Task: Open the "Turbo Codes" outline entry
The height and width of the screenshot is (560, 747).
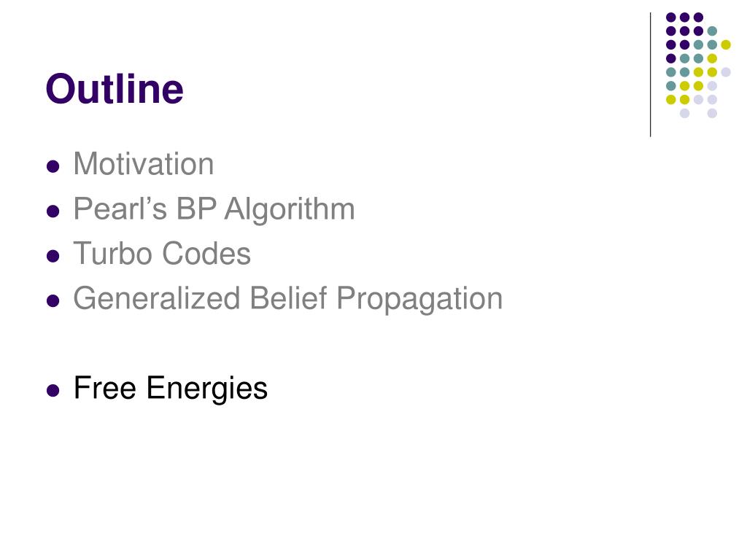Action: point(162,253)
